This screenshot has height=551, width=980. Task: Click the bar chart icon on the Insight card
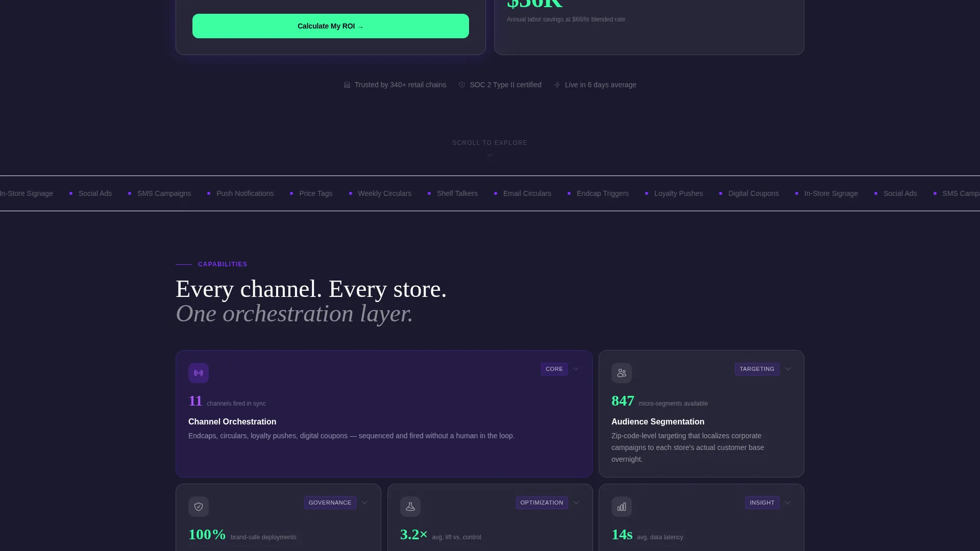click(622, 507)
